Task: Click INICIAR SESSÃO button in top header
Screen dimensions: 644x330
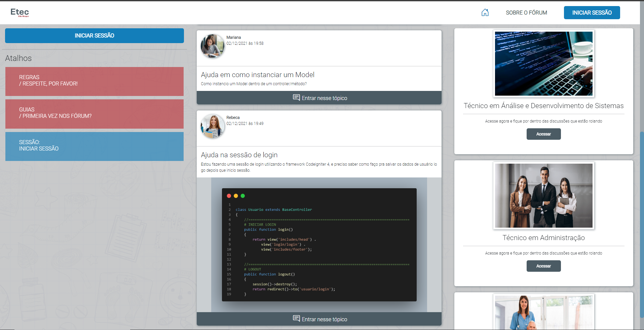Action: [x=592, y=13]
